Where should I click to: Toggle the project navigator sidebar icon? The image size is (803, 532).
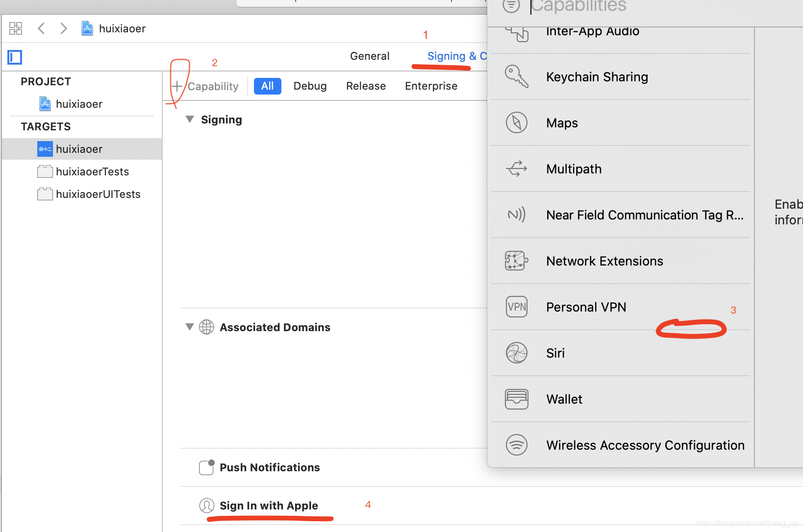click(15, 57)
